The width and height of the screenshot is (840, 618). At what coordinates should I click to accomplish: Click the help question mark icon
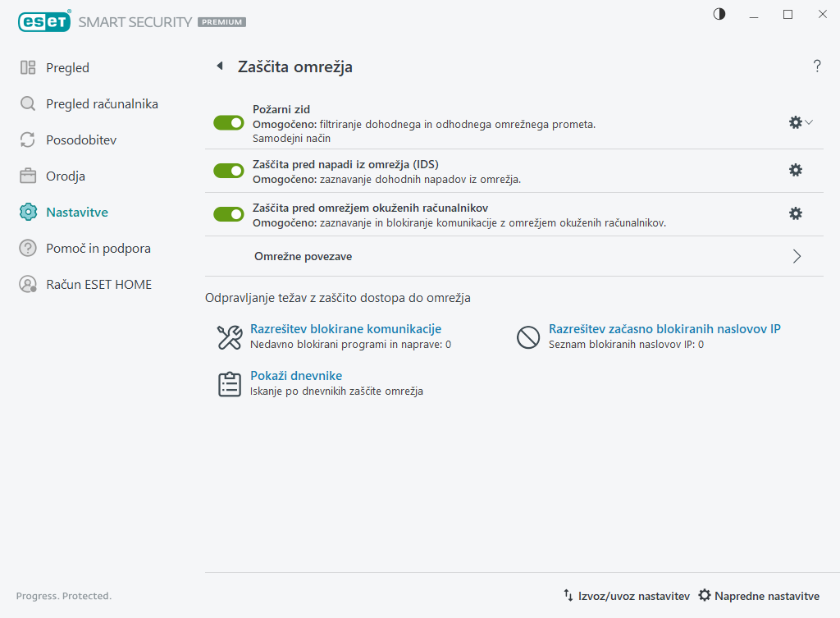tap(817, 66)
